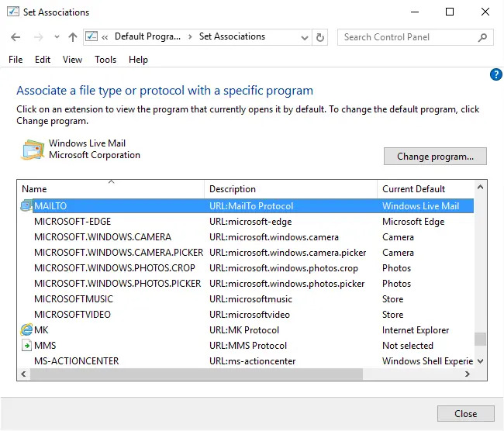The image size is (504, 431).
Task: Click URL:MK Protocol description
Action: (x=244, y=330)
